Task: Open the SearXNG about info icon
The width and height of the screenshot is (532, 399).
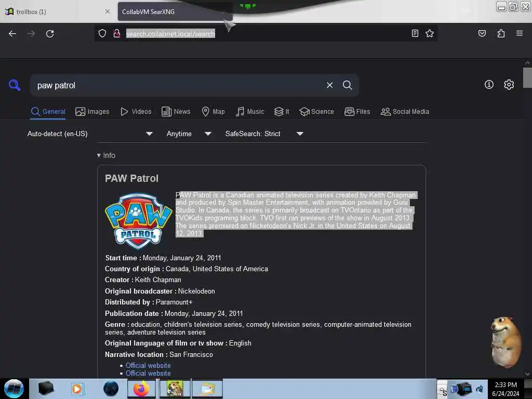Action: [489, 85]
